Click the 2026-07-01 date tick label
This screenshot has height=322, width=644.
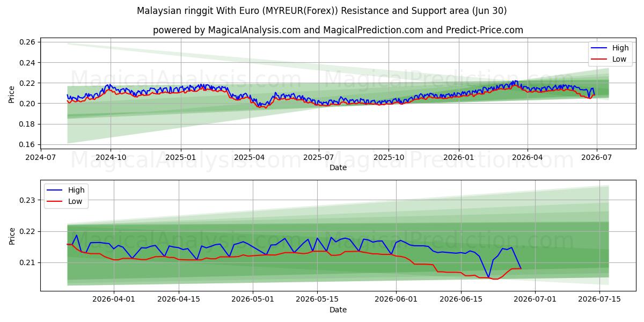(x=535, y=299)
